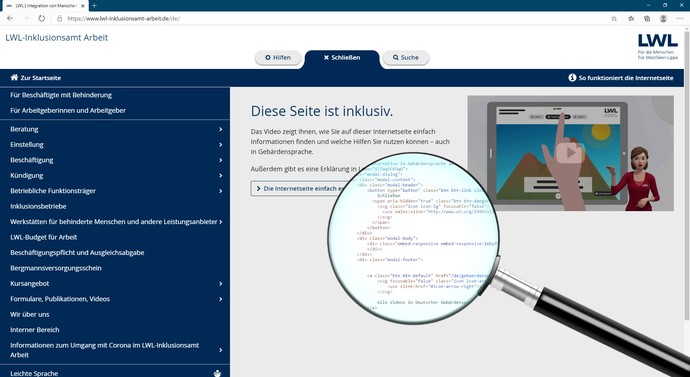
Task: Open the favorites list icon
Action: tap(631, 18)
